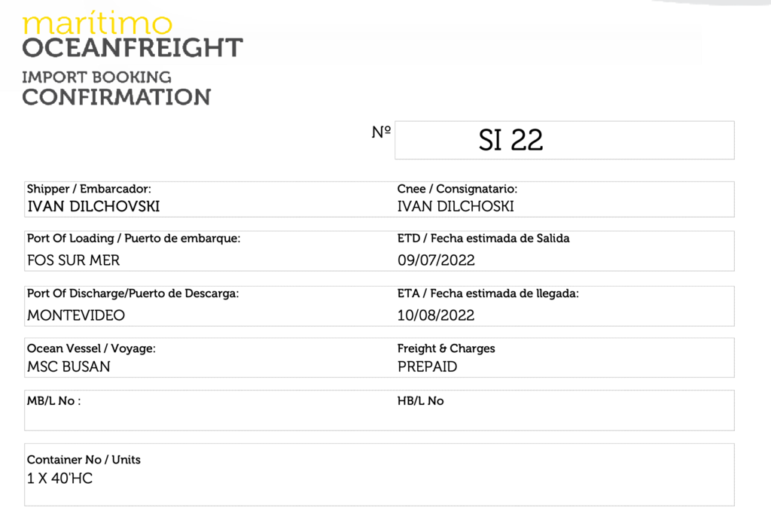Click the Nº label beside booking number
Image resolution: width=771 pixels, height=532 pixels.
point(381,132)
